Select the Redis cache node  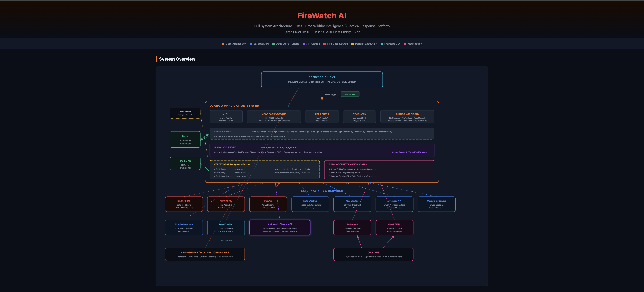pos(185,139)
